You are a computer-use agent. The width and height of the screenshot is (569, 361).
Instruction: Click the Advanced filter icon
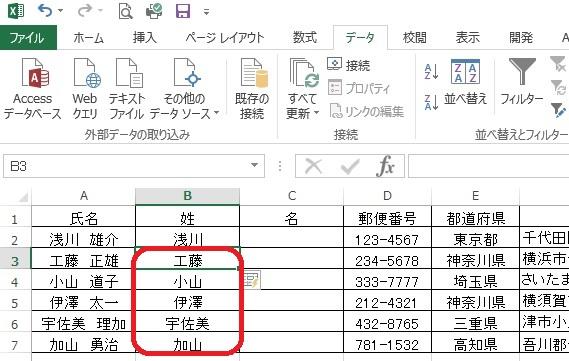click(x=558, y=110)
